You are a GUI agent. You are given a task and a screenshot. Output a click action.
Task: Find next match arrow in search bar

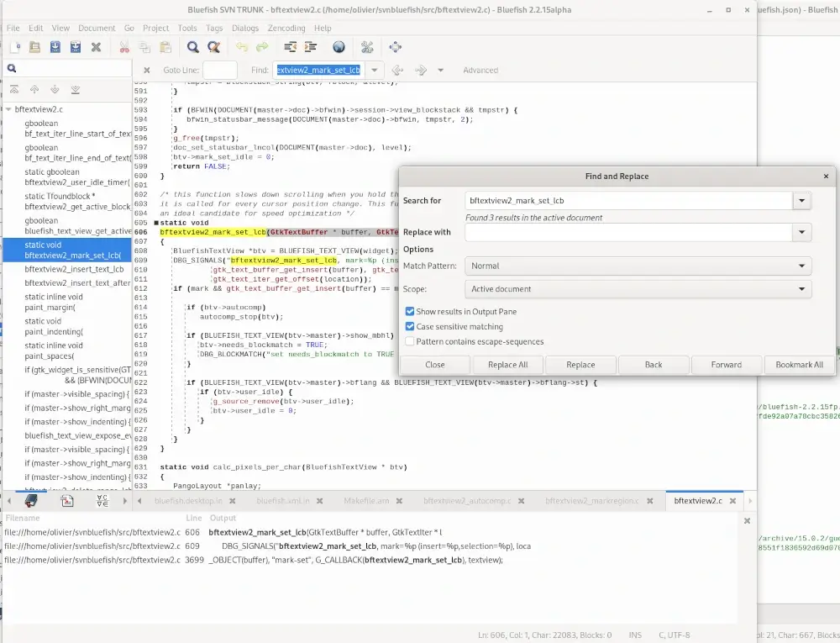click(421, 71)
